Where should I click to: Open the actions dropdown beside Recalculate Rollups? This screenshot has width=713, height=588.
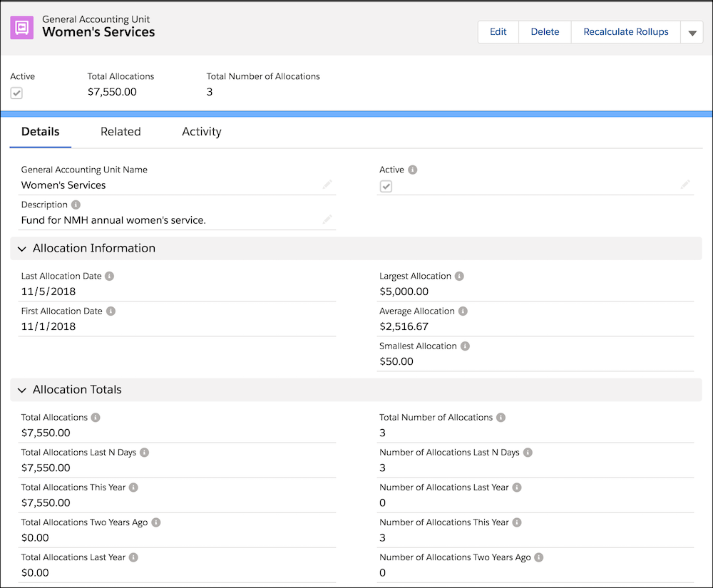pos(692,31)
